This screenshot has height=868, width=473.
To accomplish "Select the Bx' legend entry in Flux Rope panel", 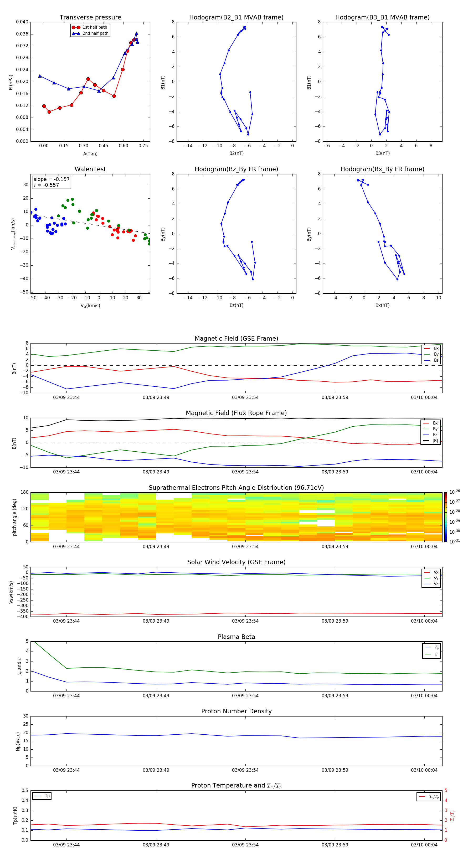I will (431, 423).
